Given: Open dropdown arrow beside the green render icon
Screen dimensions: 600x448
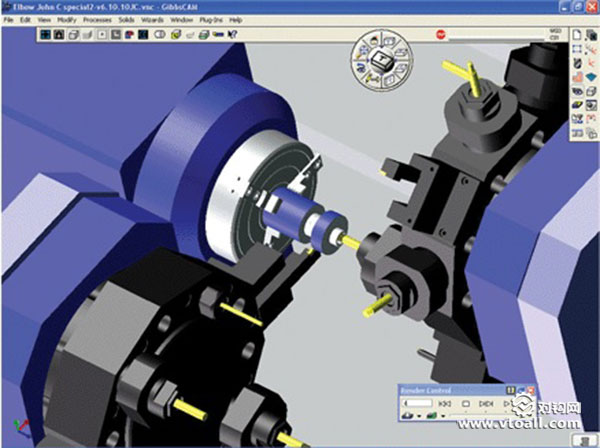Looking at the screenshot, I should click(x=443, y=416).
